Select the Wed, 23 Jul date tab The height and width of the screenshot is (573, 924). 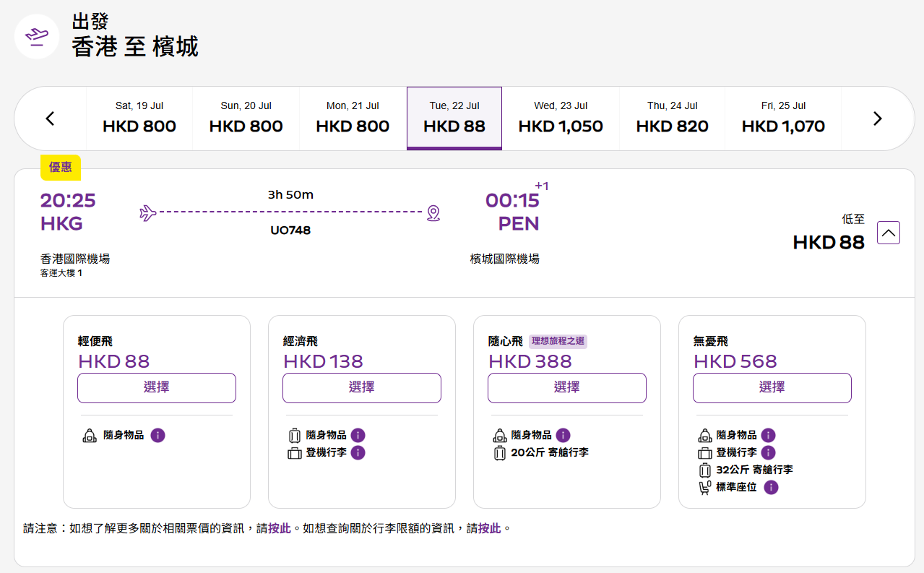tap(561, 118)
